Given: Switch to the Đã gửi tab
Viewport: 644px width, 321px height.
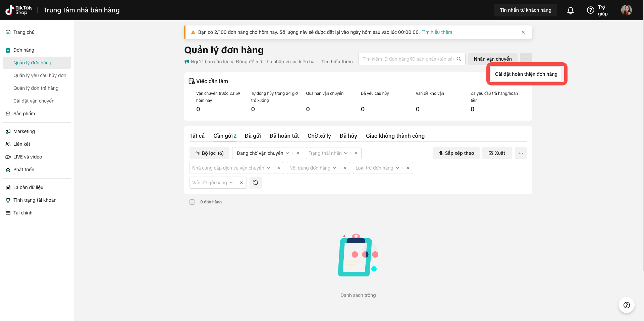Looking at the screenshot, I should [253, 136].
